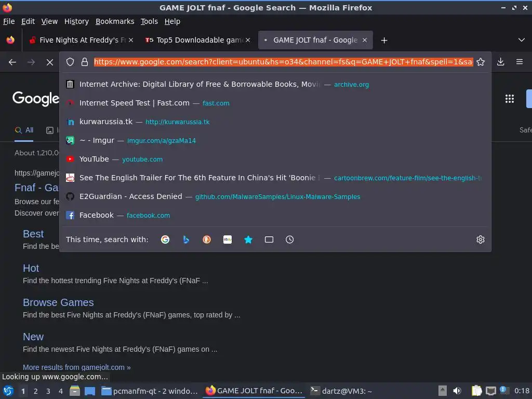Open the History menu
Viewport: 532px width, 399px height.
pyautogui.click(x=77, y=21)
